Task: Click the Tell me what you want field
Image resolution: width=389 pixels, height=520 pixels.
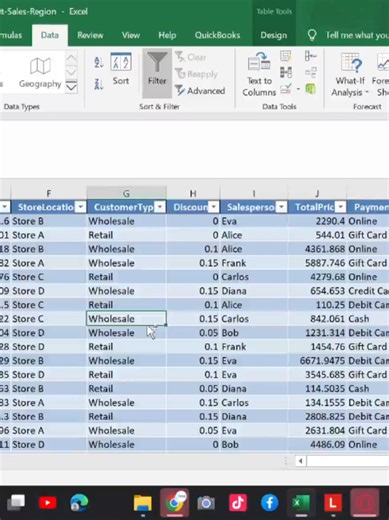Action: (357, 35)
